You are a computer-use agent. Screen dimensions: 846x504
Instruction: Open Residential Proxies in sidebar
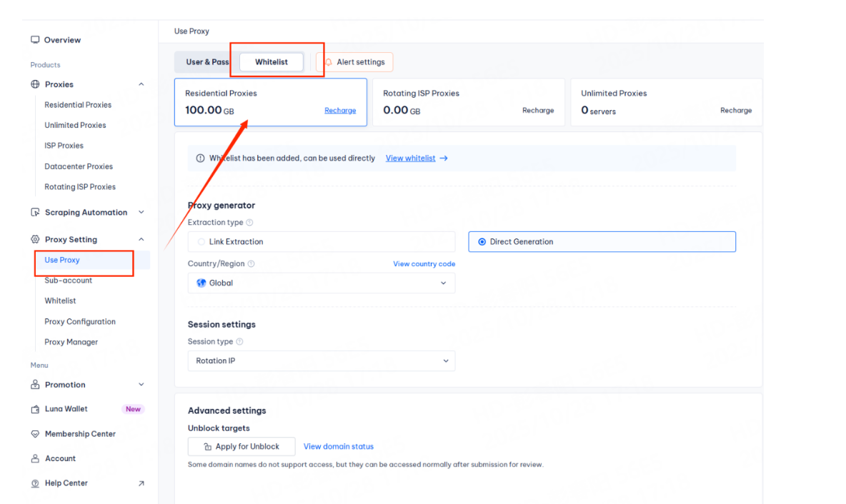[78, 105]
